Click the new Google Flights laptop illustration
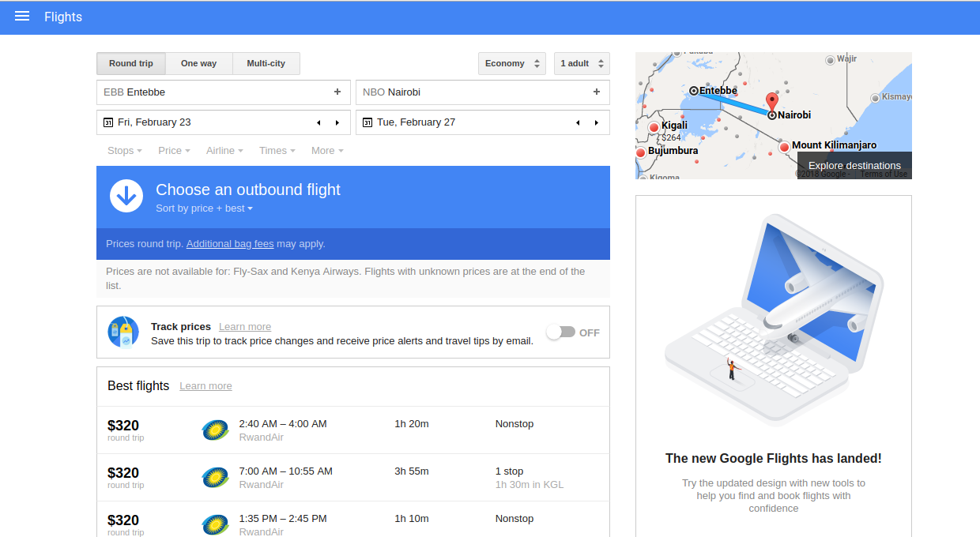Screen dimensions: 980x537 [774, 320]
